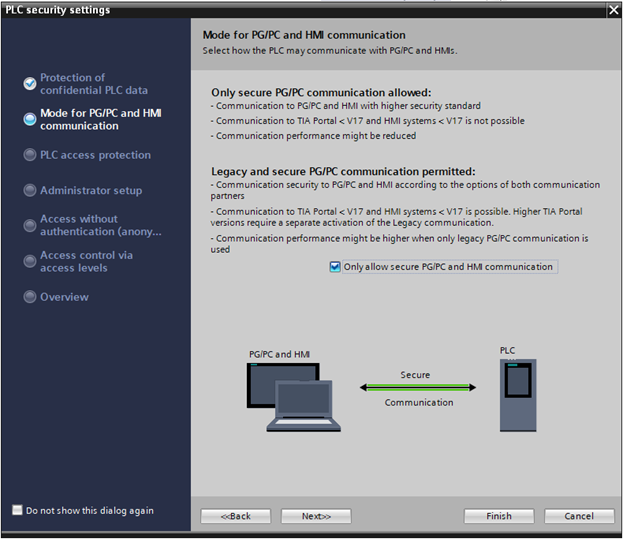Open the Access without authentication step

pos(100,225)
